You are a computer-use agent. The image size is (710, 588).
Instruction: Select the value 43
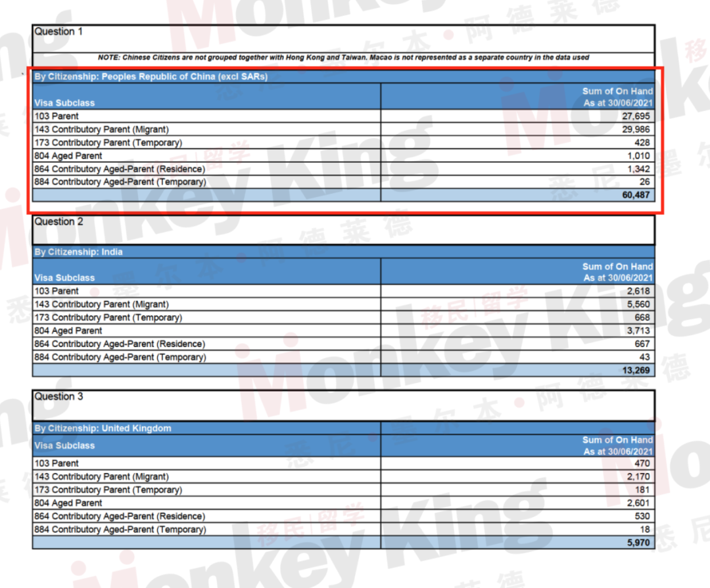(x=645, y=357)
